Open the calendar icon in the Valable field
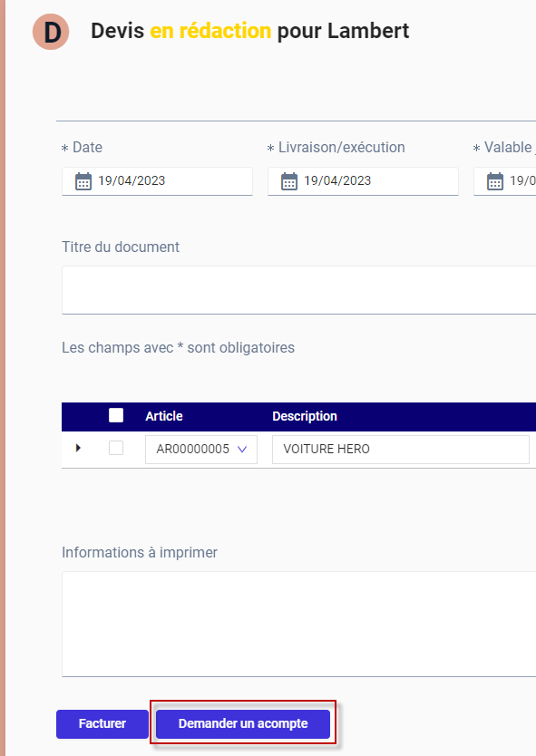The height and width of the screenshot is (756, 536). click(x=495, y=181)
